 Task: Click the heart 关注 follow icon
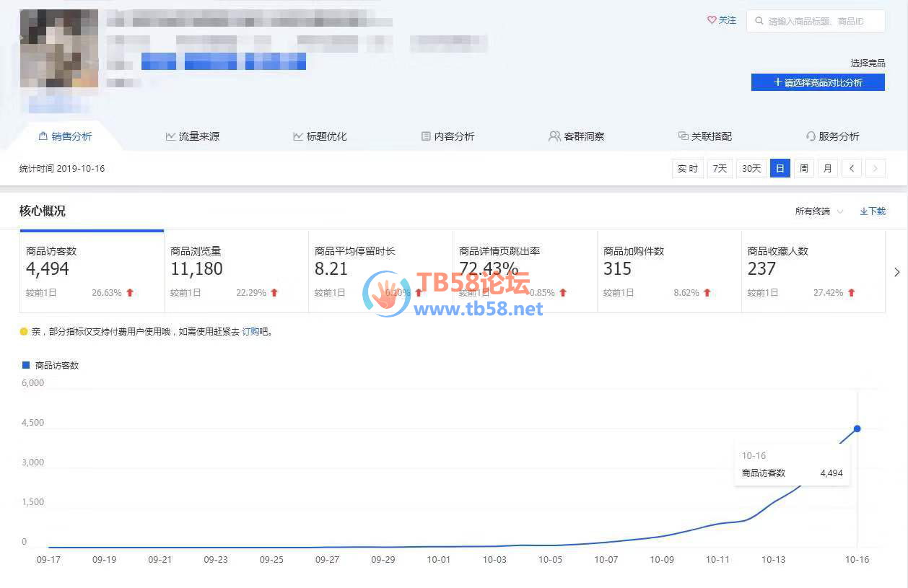tap(712, 20)
